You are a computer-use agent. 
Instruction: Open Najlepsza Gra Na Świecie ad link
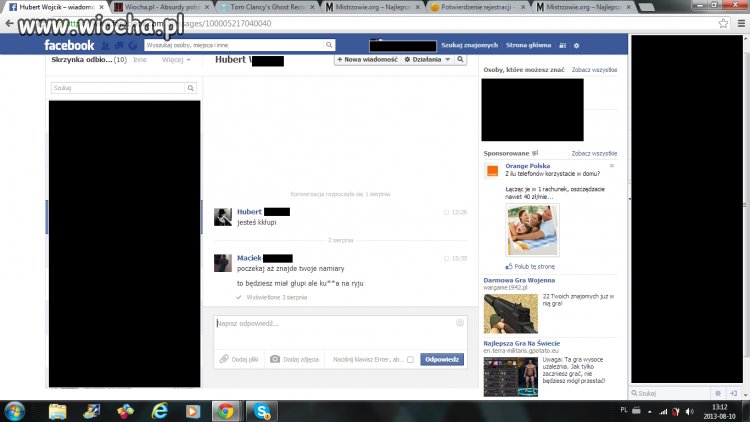click(x=521, y=344)
